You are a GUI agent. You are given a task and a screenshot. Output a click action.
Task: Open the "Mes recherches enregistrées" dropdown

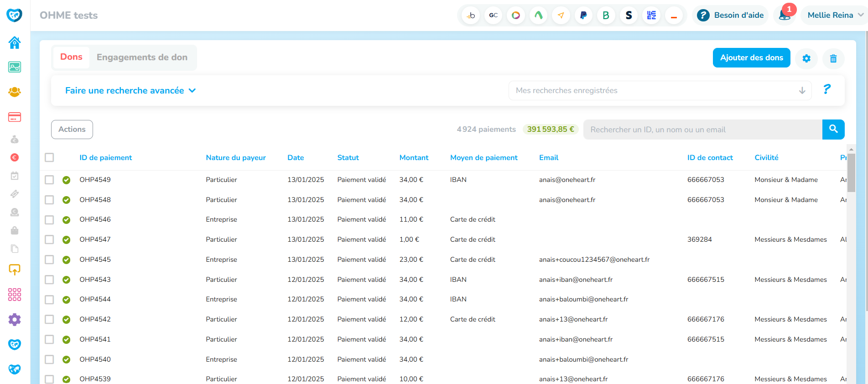click(660, 91)
